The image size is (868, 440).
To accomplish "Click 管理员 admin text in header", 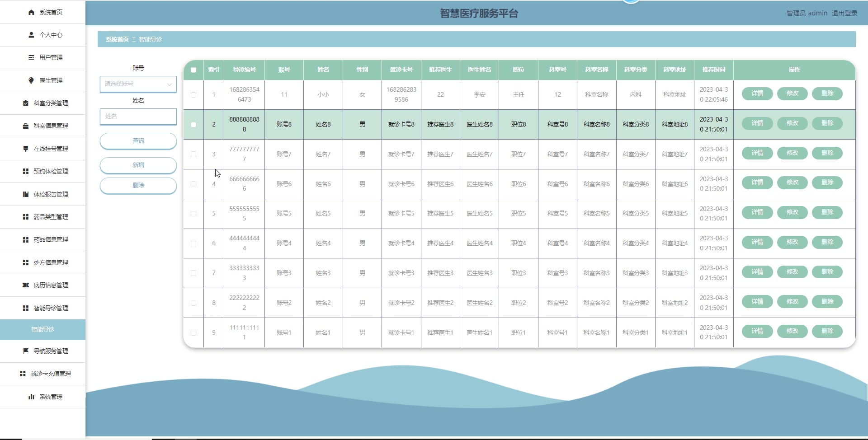I will point(807,13).
